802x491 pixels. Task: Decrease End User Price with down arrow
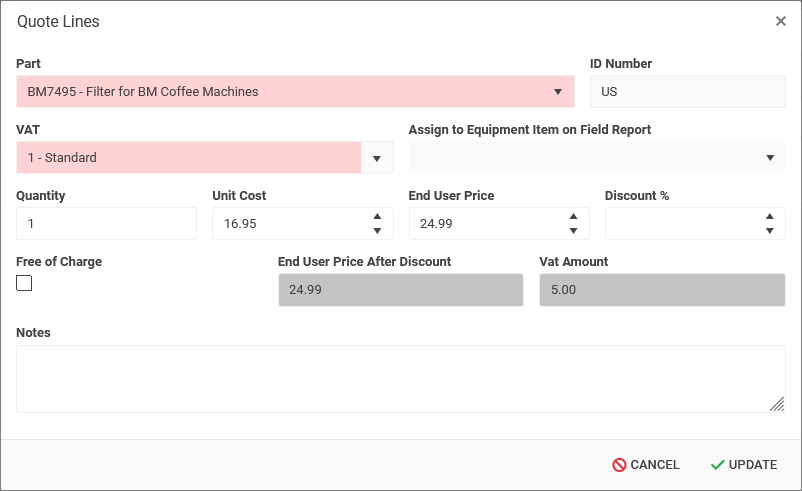pos(573,231)
